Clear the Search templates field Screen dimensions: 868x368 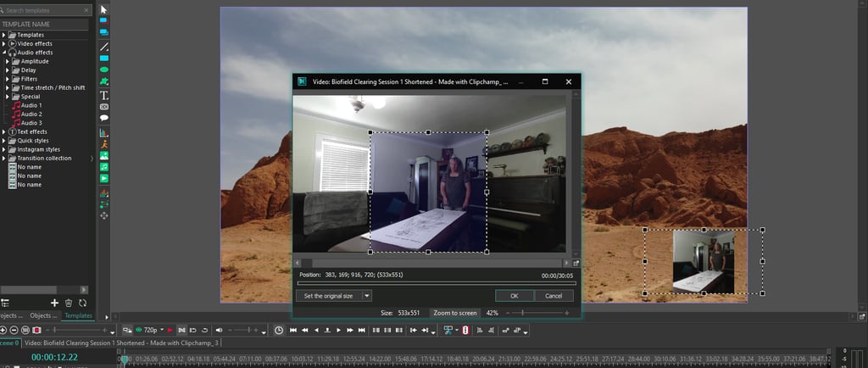coord(87,10)
